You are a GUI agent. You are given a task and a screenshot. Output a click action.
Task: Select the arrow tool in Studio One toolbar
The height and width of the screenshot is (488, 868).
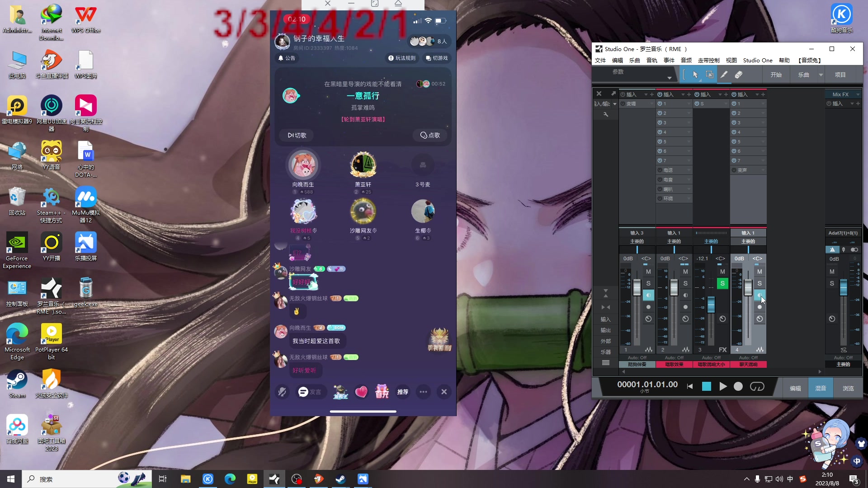(x=695, y=75)
